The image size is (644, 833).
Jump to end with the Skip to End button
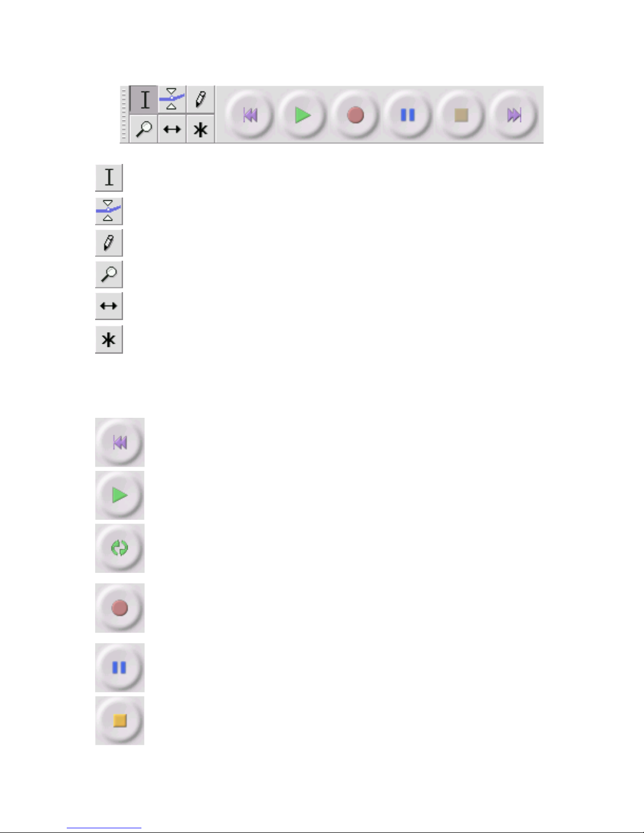point(514,115)
